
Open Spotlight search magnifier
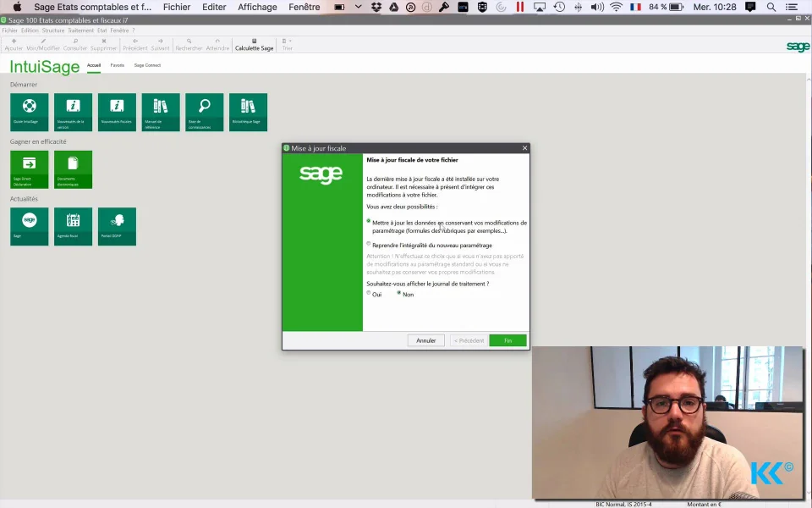[771, 8]
